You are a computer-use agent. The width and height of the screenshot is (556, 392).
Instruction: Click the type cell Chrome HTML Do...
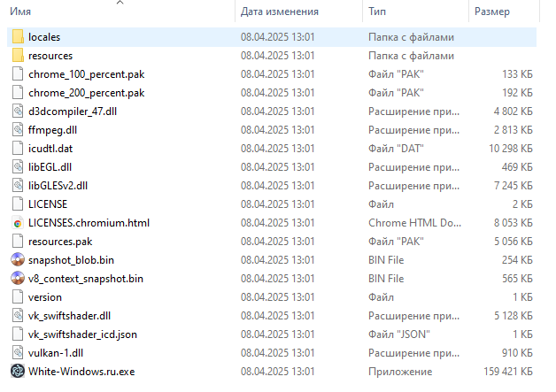[x=415, y=223]
